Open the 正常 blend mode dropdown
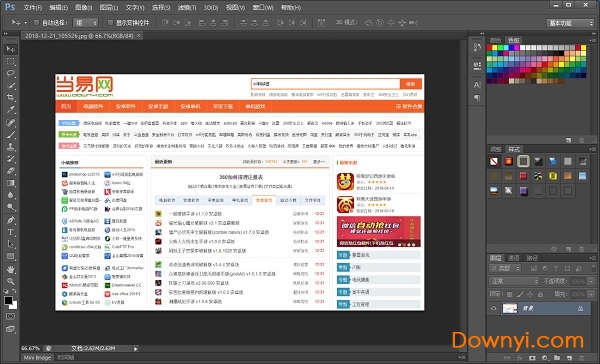 click(x=514, y=281)
